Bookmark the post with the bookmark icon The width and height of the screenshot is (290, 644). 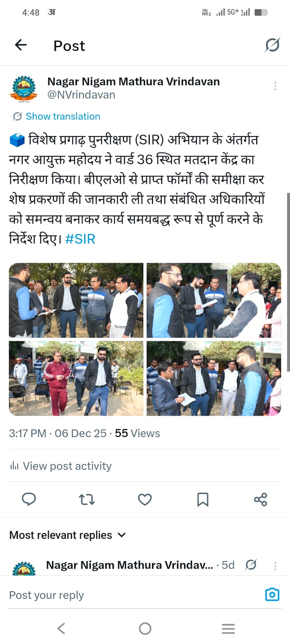(203, 500)
